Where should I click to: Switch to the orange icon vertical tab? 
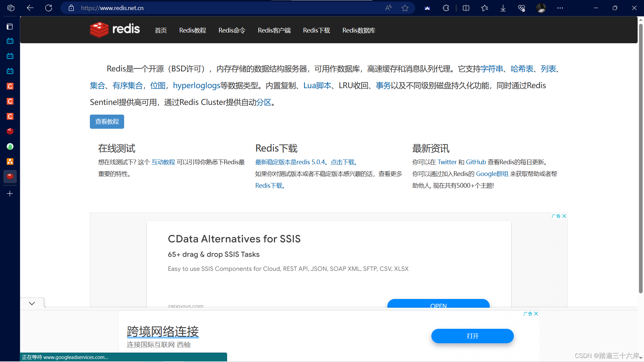click(10, 162)
